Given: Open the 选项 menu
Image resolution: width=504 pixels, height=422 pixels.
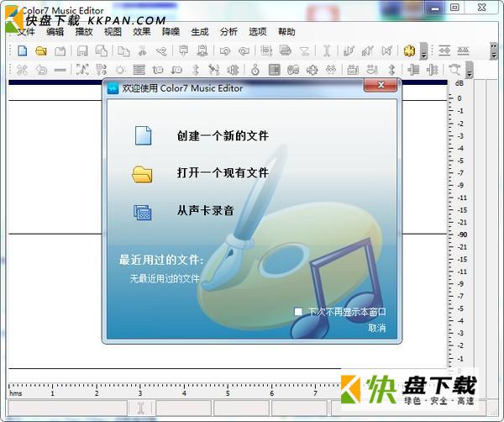Looking at the screenshot, I should pos(258,32).
